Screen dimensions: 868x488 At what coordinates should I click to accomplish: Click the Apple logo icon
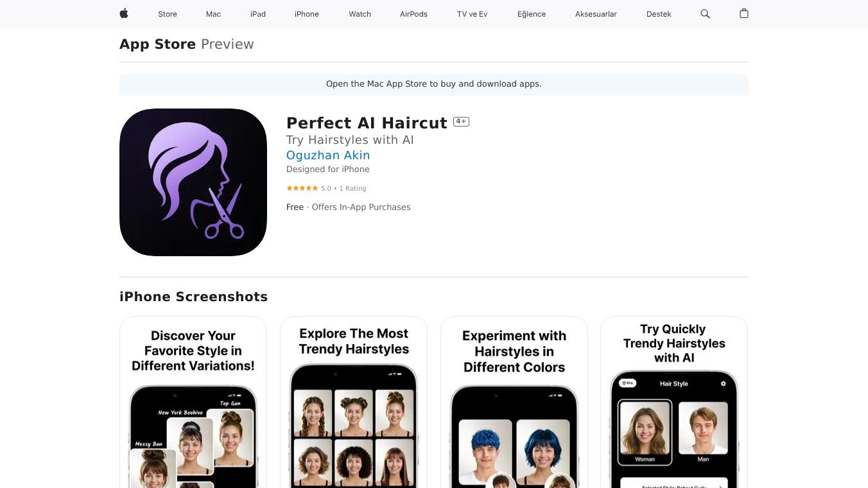(x=124, y=13)
